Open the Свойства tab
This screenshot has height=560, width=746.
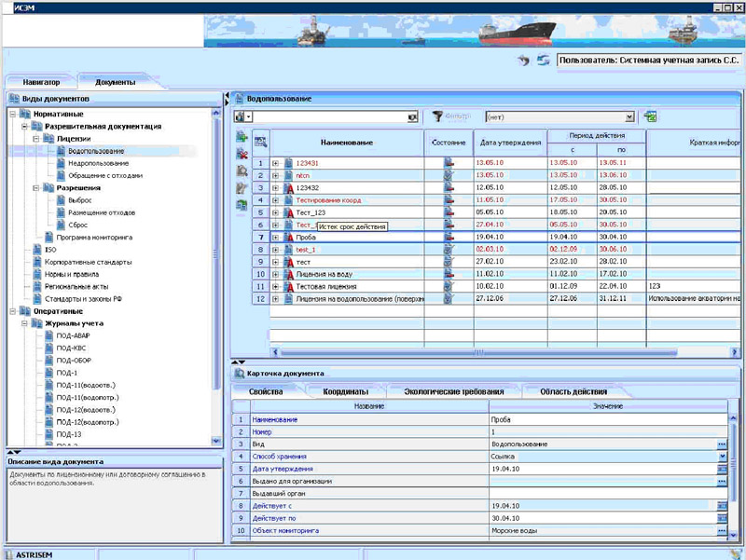(266, 391)
